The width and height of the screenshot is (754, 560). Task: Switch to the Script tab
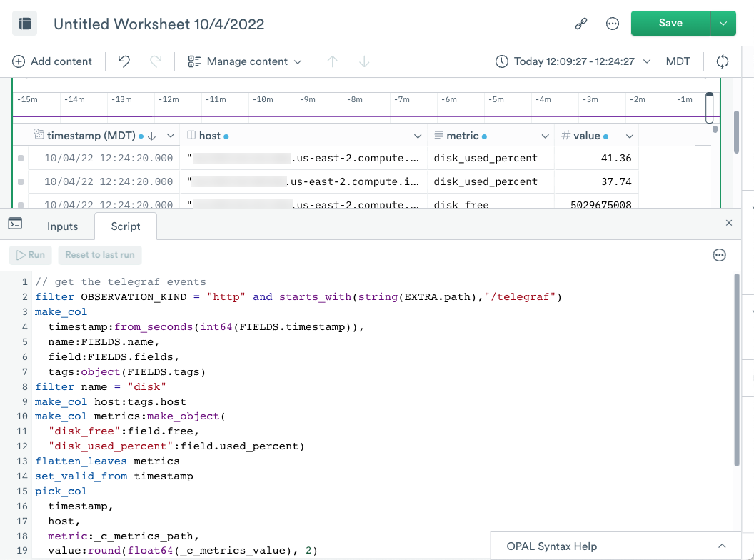pyautogui.click(x=126, y=226)
